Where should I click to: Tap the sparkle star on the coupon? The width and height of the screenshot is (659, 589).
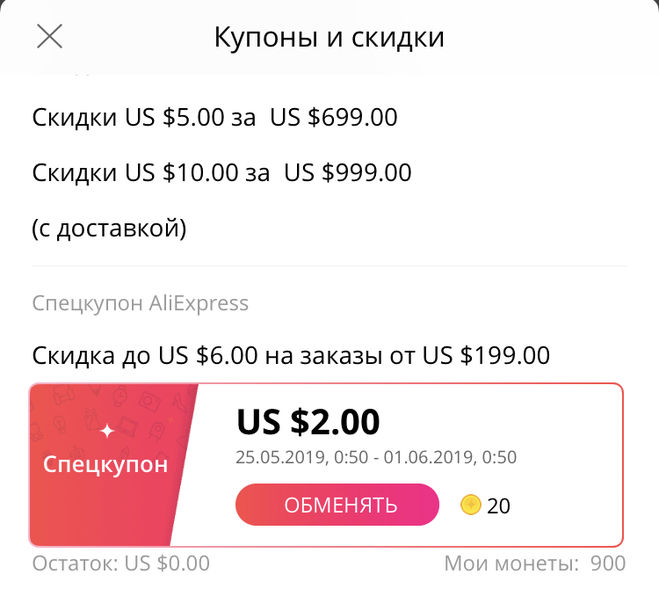[106, 431]
